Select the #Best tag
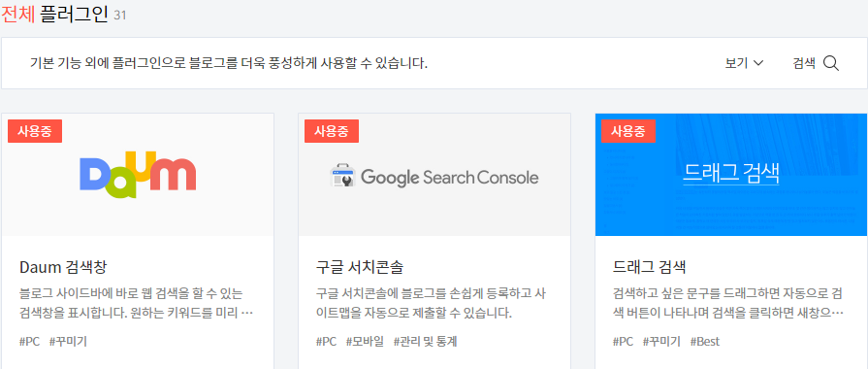The image size is (868, 369). (x=705, y=341)
